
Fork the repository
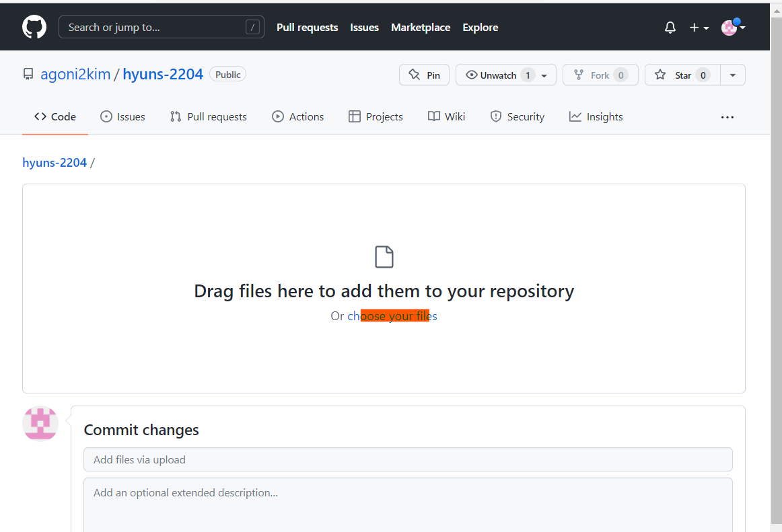point(600,75)
